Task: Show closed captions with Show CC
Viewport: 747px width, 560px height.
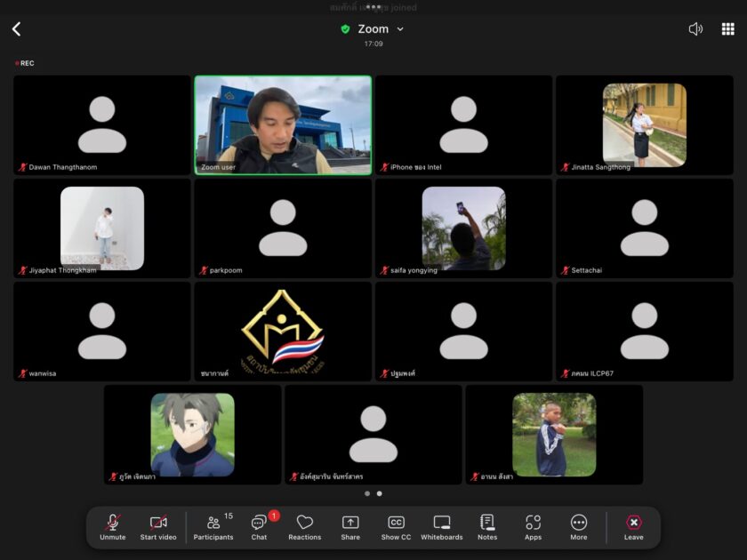Action: (x=396, y=527)
